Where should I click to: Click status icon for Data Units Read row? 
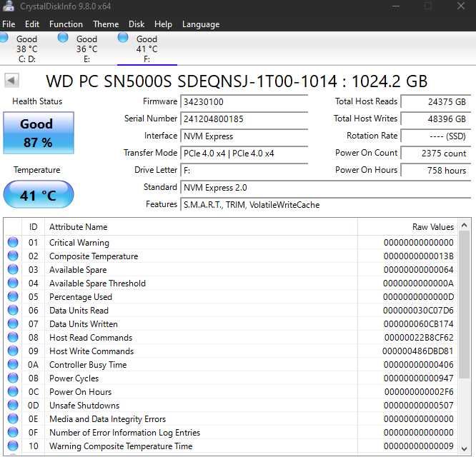[13, 310]
